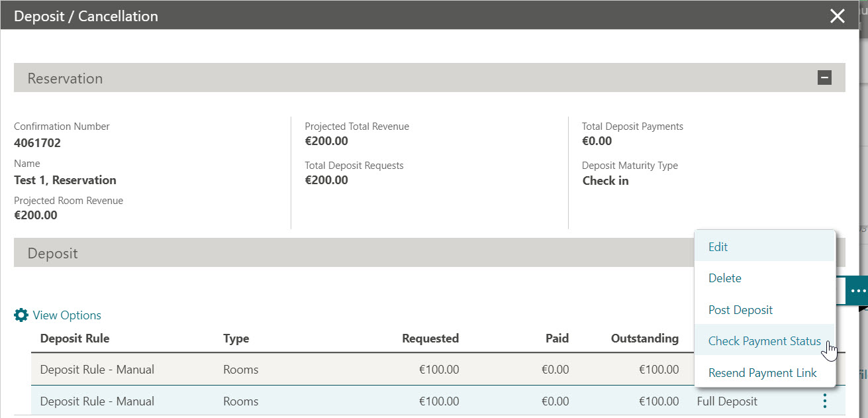
Task: Select Edit from the context menu
Action: click(718, 246)
